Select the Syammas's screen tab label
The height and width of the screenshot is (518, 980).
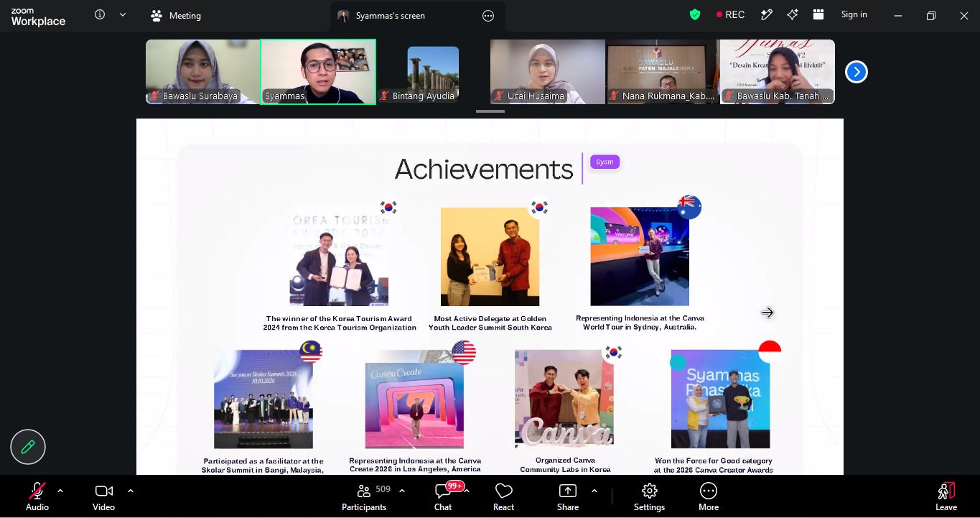click(391, 16)
